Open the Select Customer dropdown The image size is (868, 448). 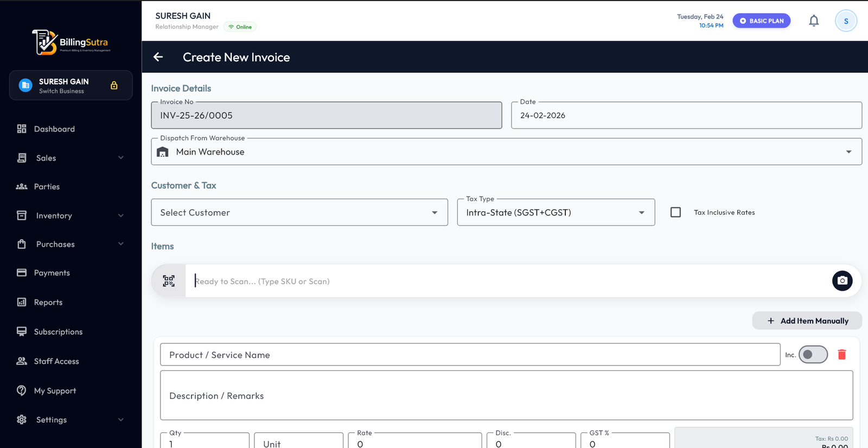[299, 213]
